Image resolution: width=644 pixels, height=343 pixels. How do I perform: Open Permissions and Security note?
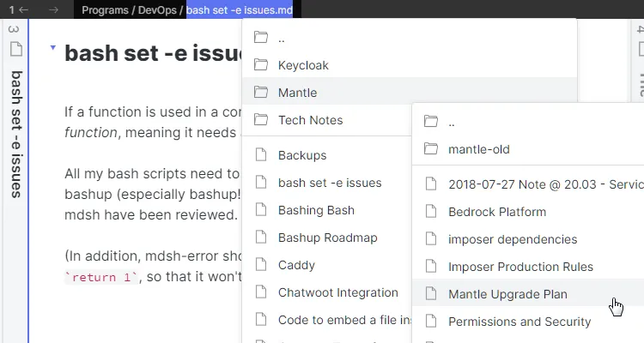click(x=519, y=322)
